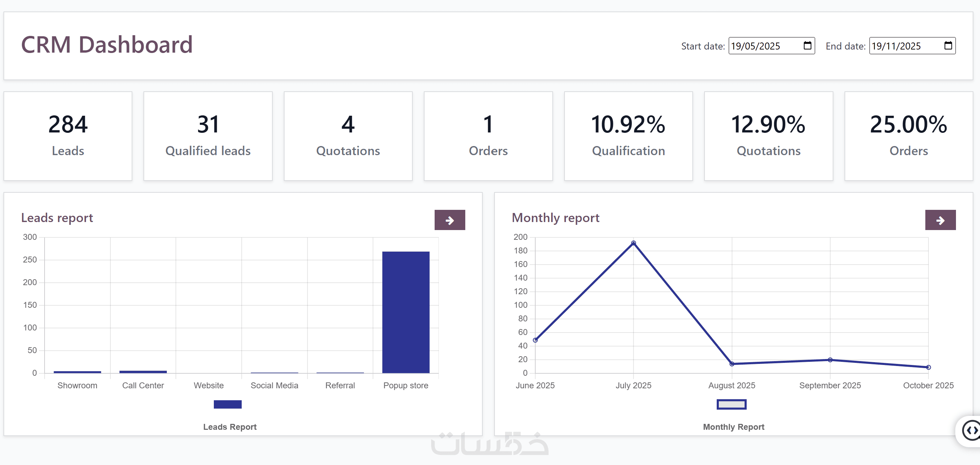
Task: Click arrow button on Monthly report
Action: 940,220
